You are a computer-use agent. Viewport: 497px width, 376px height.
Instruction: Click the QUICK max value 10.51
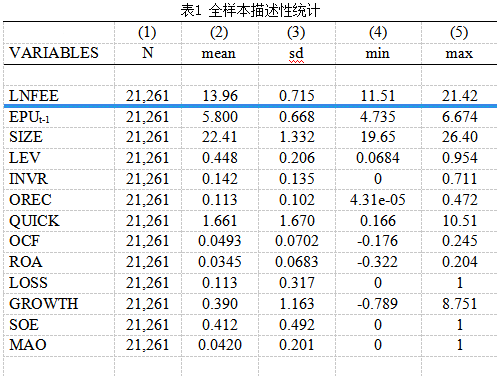460,221
